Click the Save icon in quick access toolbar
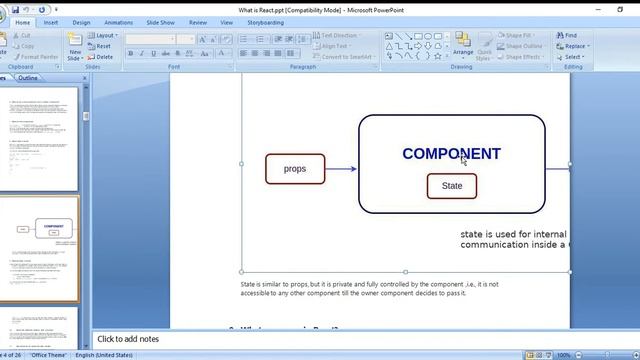Screen dimensions: 640x360 (x=16, y=9)
